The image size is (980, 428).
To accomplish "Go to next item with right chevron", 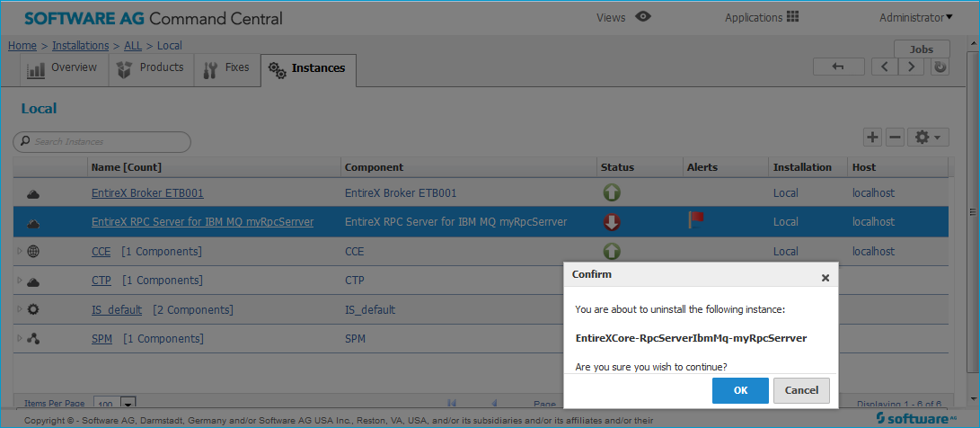I will click(911, 67).
